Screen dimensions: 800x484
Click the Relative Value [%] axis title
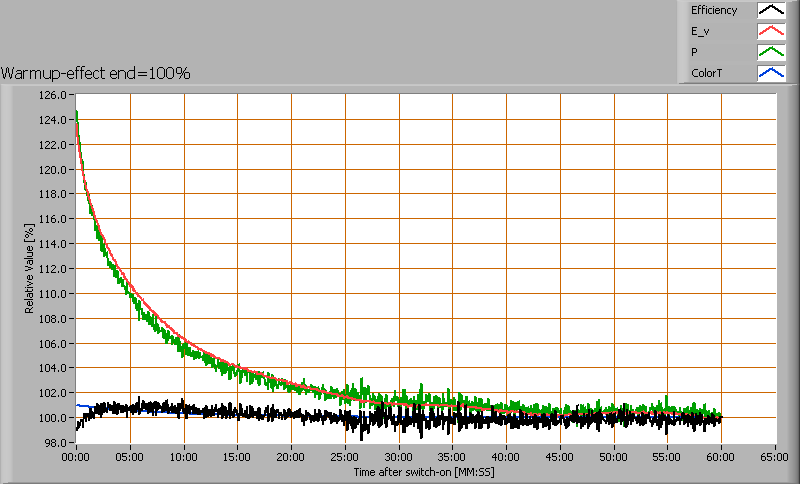point(30,270)
